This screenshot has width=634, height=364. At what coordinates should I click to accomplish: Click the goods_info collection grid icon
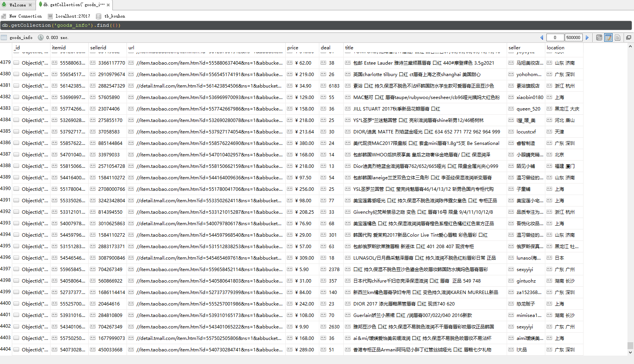click(x=4, y=37)
